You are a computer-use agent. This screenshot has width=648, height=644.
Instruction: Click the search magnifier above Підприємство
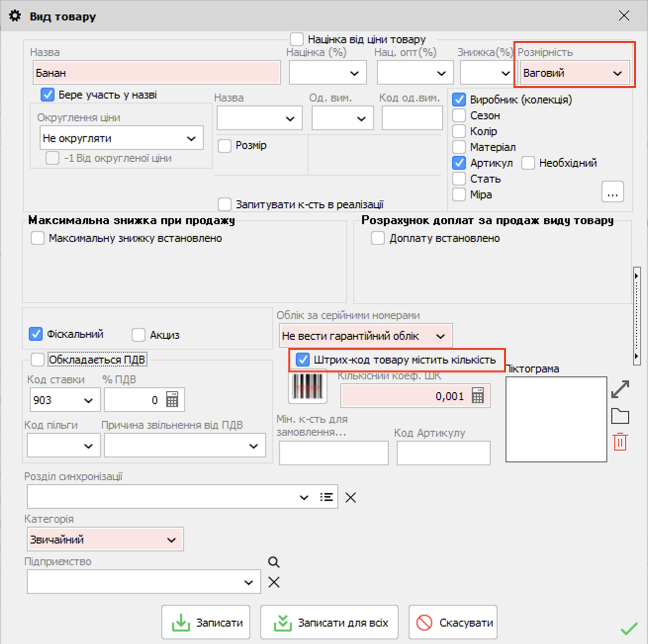[274, 562]
